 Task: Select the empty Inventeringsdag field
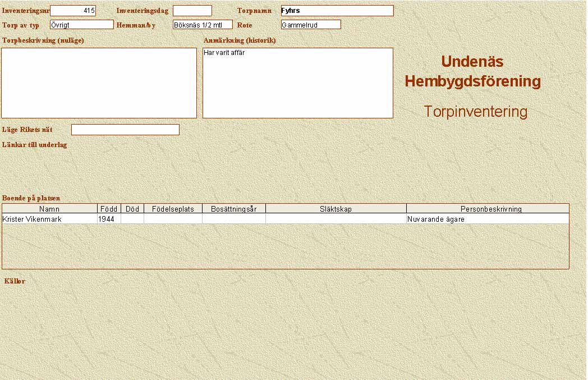tap(192, 11)
